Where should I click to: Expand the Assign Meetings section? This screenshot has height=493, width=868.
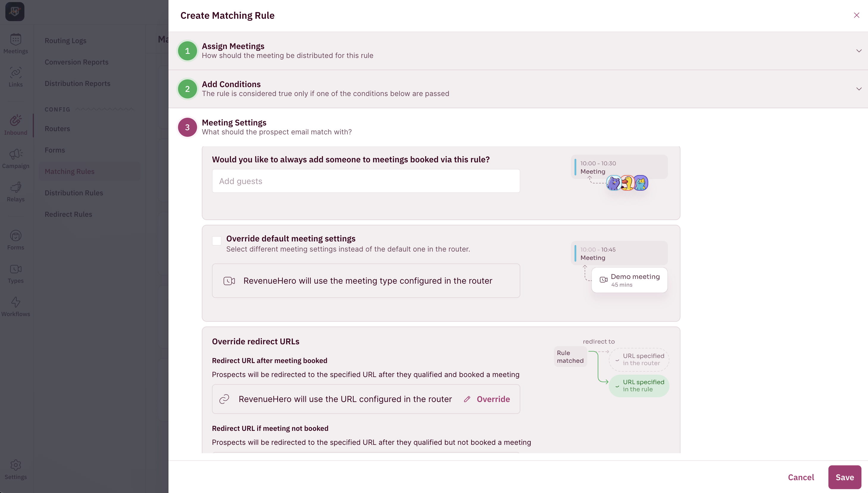[x=858, y=51]
